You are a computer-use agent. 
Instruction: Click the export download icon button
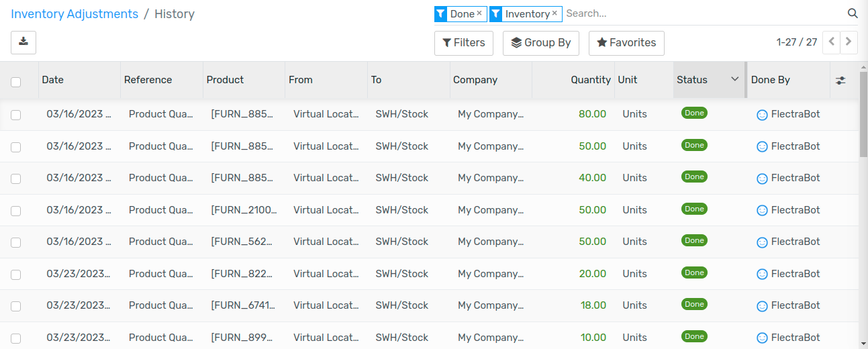[x=23, y=42]
